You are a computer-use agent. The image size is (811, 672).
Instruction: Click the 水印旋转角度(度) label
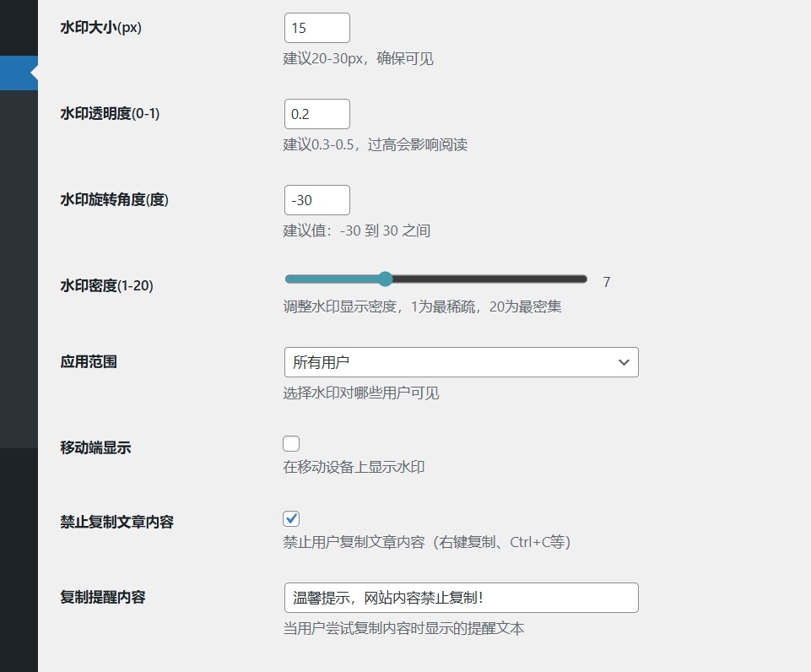pos(114,200)
